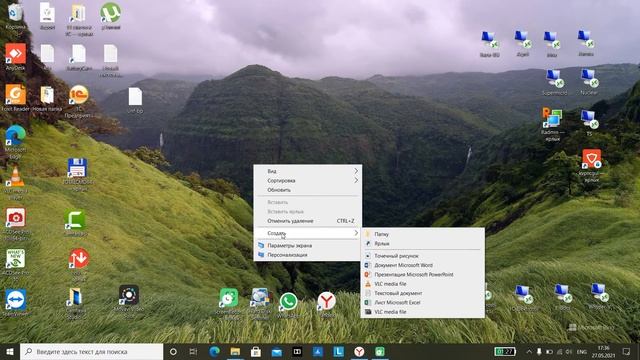
Task: Show hidden tray icons chevron
Action: click(x=529, y=351)
